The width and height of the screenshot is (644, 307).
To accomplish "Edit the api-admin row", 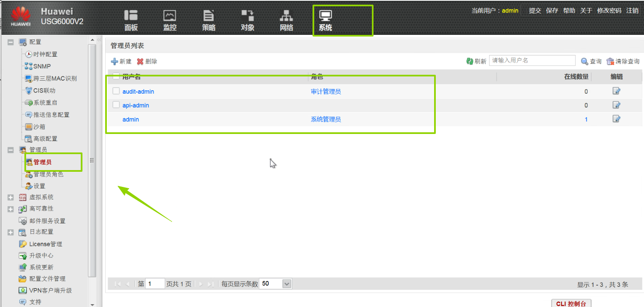I will 616,105.
